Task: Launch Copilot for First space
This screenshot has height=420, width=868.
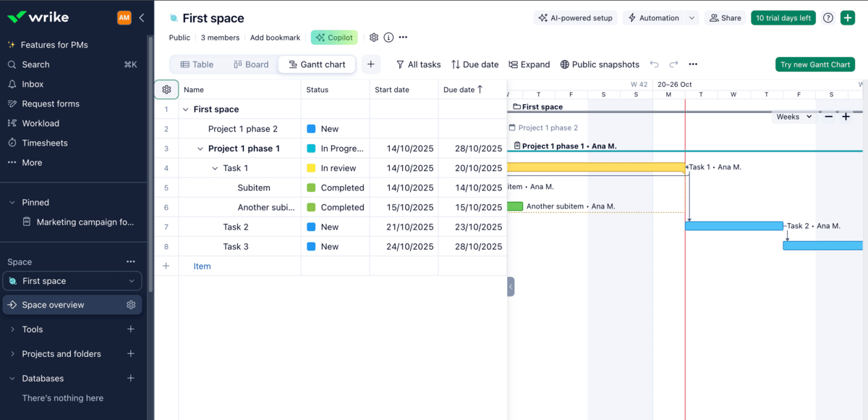Action: pos(333,37)
